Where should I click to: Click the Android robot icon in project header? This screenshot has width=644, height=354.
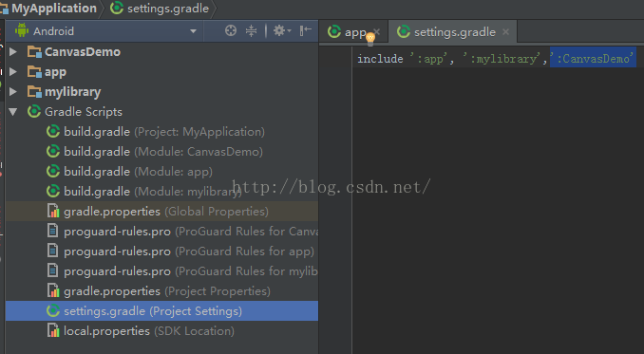(21, 30)
